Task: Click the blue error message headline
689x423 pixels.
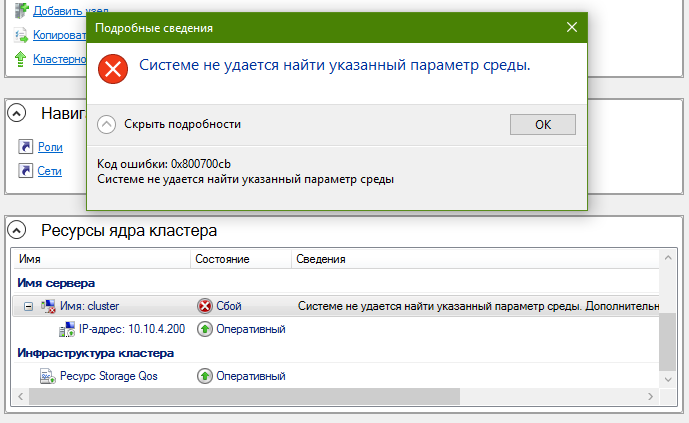Action: (335, 65)
